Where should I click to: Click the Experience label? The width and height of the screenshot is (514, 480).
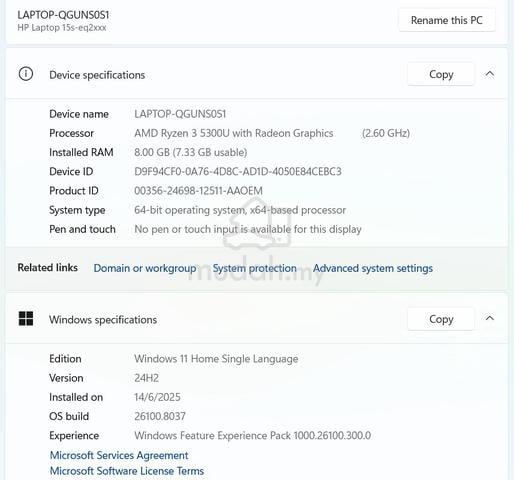[74, 436]
